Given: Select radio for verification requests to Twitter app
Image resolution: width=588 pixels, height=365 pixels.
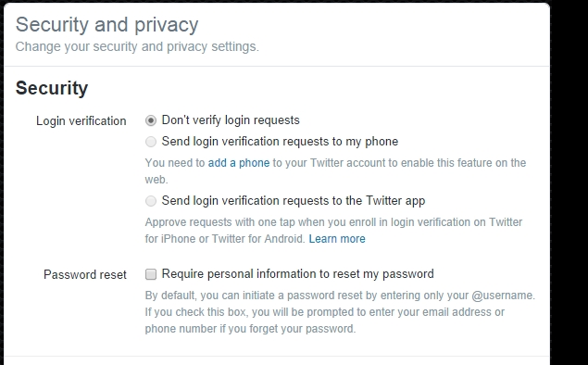Looking at the screenshot, I should point(151,201).
